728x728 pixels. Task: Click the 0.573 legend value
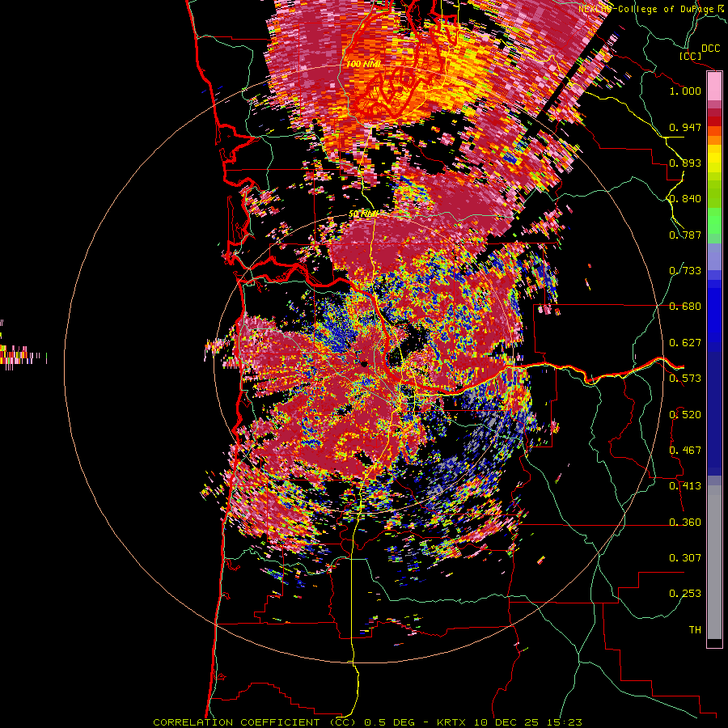tap(685, 379)
